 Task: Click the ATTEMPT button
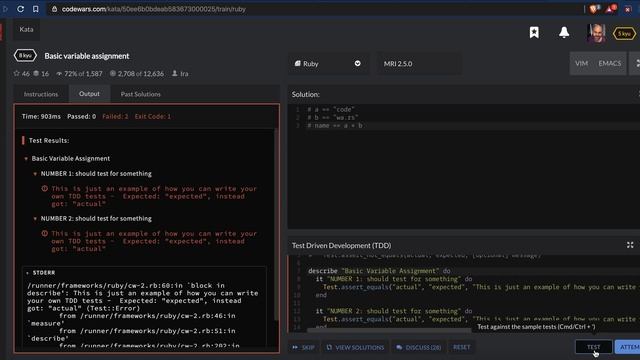coord(628,347)
